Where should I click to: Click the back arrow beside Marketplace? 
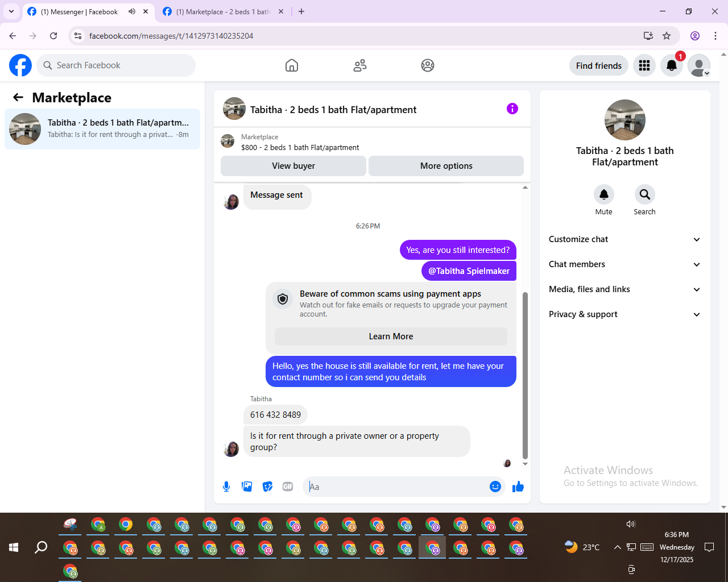tap(18, 98)
